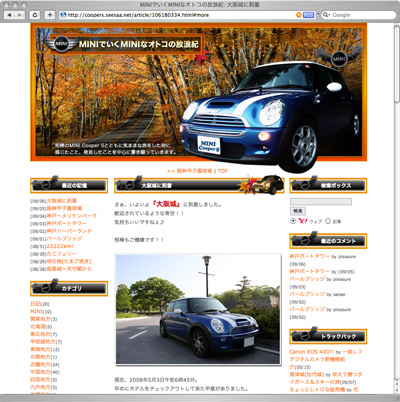Reload the page with the refresh button

[x=35, y=15]
